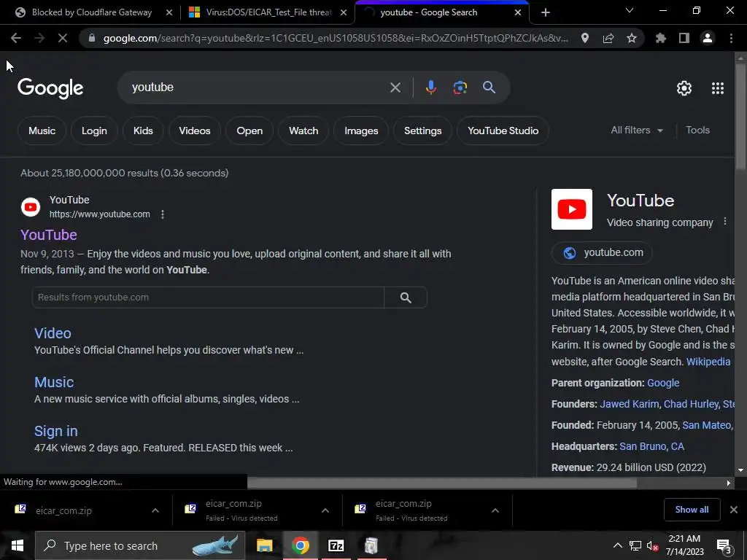This screenshot has height=560, width=747.
Task: Click the Google search box with youtube
Action: (258, 87)
